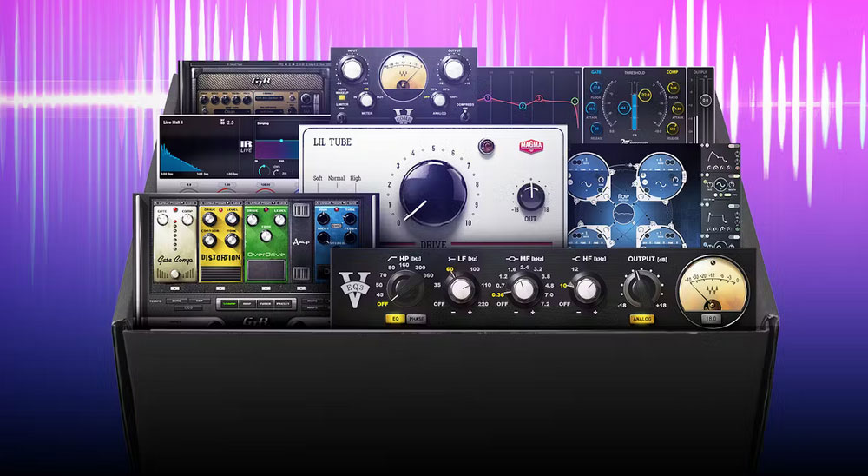This screenshot has width=868, height=476.
Task: Click the Lil Tube red pilot lamp
Action: tap(486, 146)
